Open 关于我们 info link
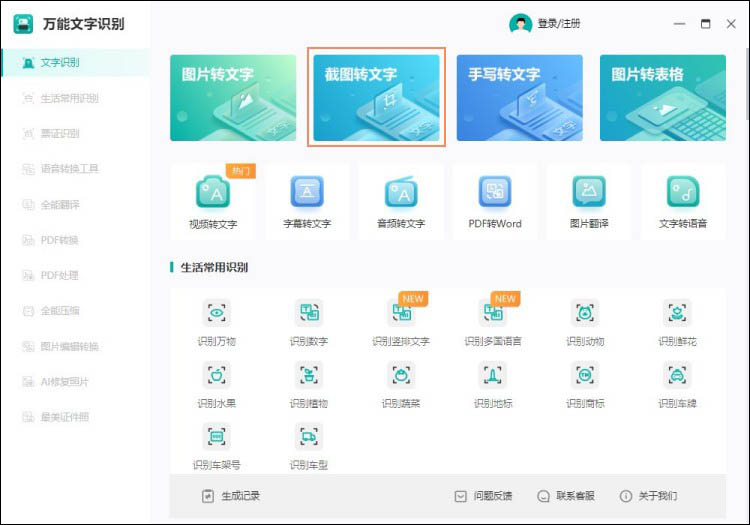Image resolution: width=750 pixels, height=525 pixels. pyautogui.click(x=649, y=496)
